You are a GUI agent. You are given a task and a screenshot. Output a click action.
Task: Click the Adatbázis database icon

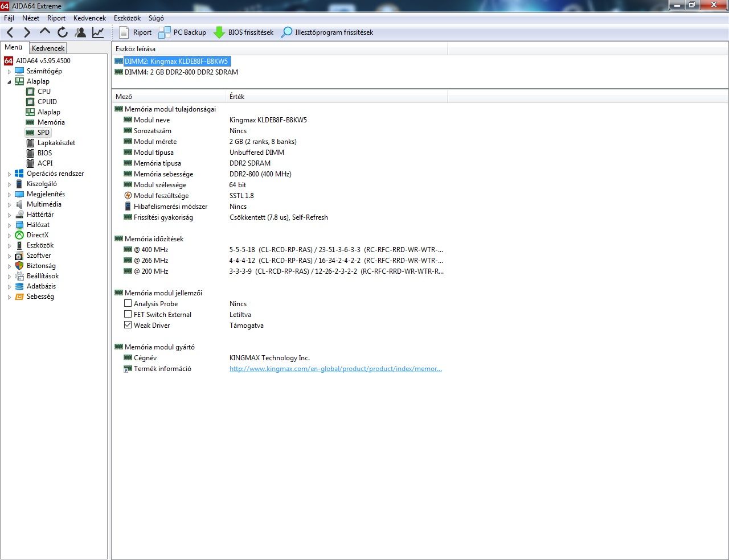click(19, 286)
